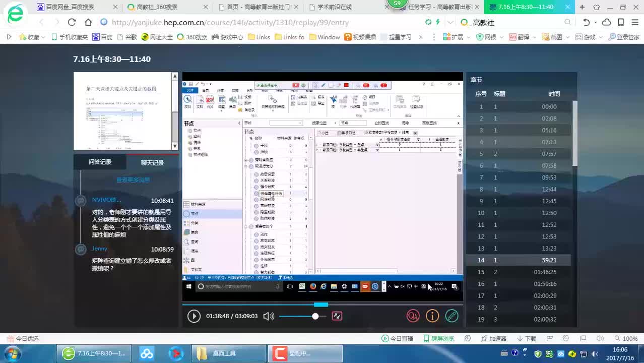
Task: Switch to the 高教社_360搜索 tab
Action: click(x=166, y=7)
